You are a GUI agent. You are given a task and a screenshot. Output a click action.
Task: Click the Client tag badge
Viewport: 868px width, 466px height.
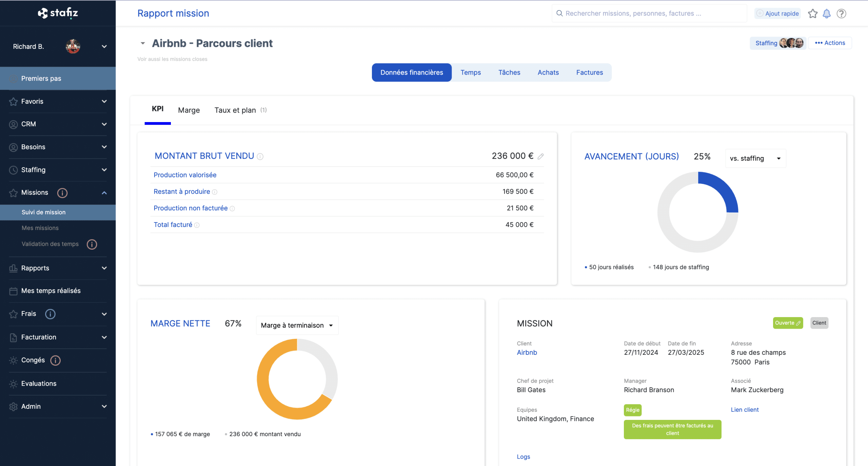(x=819, y=323)
